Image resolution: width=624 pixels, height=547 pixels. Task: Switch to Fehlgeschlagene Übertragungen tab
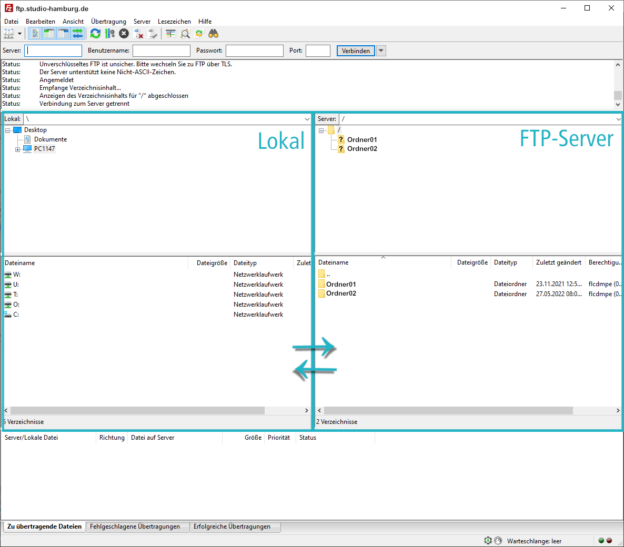(135, 526)
